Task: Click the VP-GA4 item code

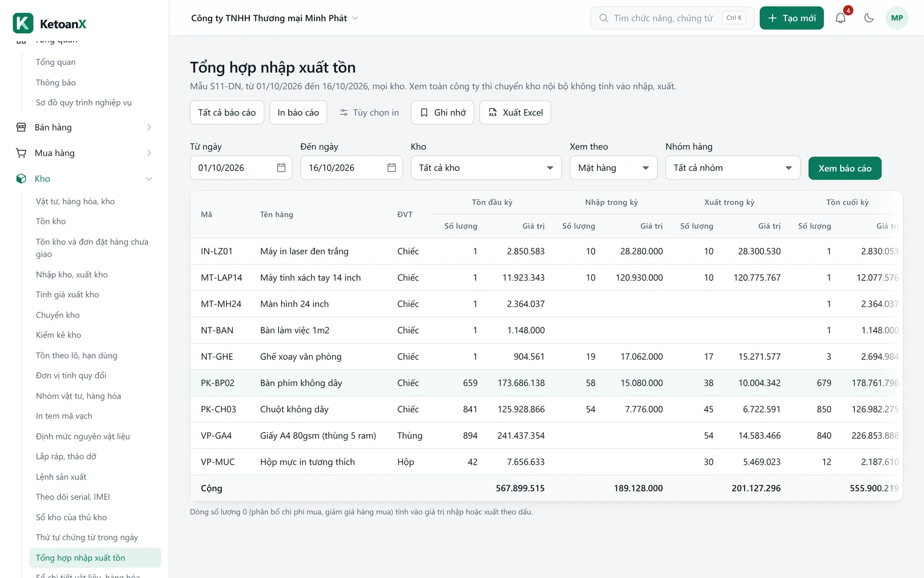Action: [216, 435]
